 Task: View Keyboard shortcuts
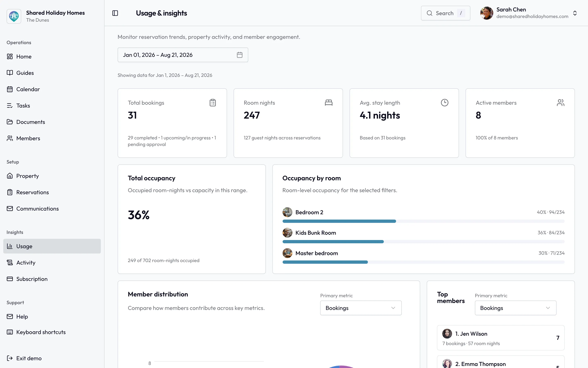(x=52, y=332)
